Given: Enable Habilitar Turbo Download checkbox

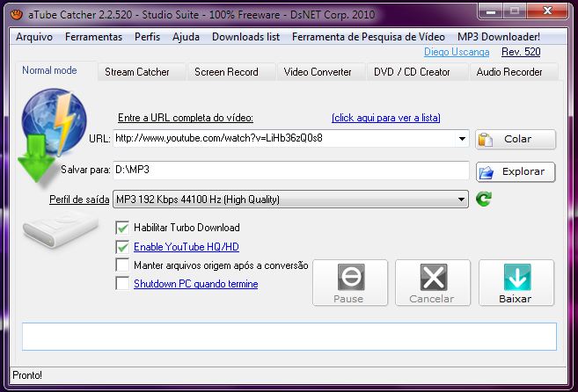Looking at the screenshot, I should [x=122, y=228].
